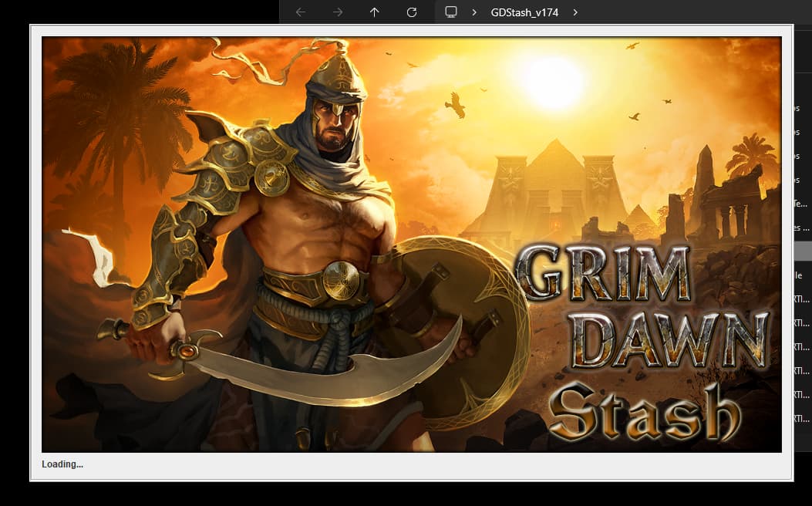Expand chevron before GDStash_v174 breadcrumb
This screenshot has width=812, height=506.
(474, 12)
